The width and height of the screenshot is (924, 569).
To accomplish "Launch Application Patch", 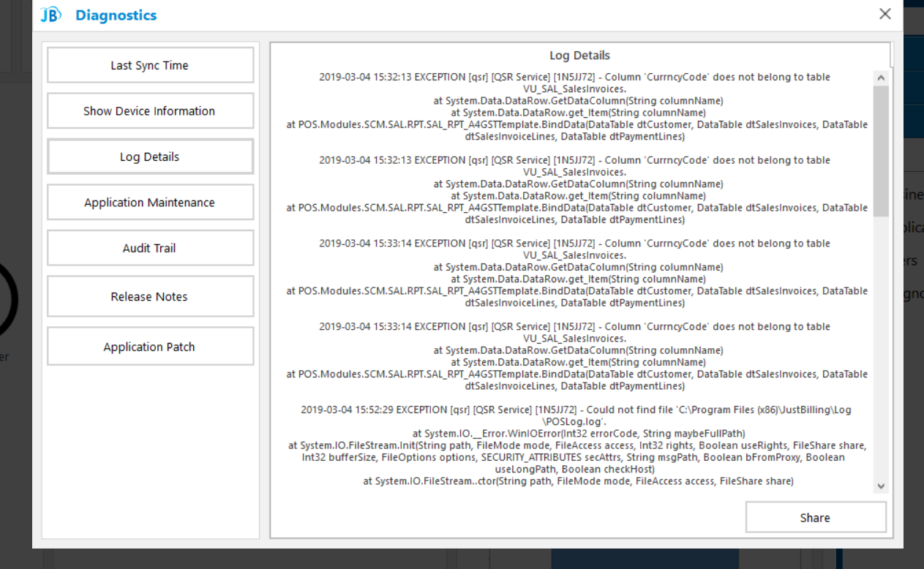I will 151,347.
